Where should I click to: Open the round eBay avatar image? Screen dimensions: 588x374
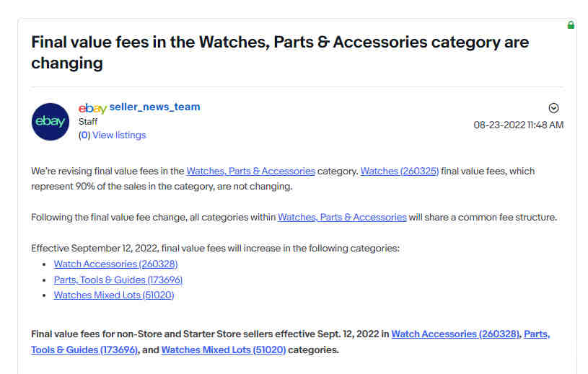click(x=51, y=122)
